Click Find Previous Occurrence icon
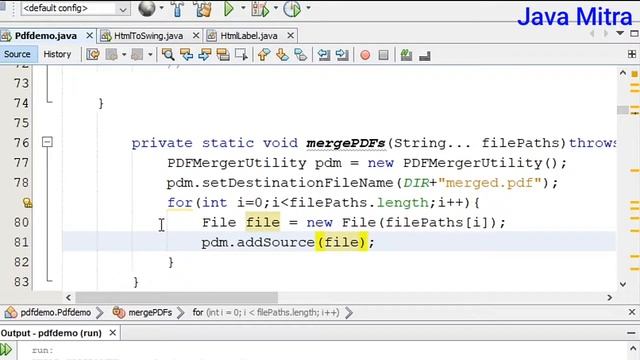Image resolution: width=640 pixels, height=360 pixels. tap(186, 55)
